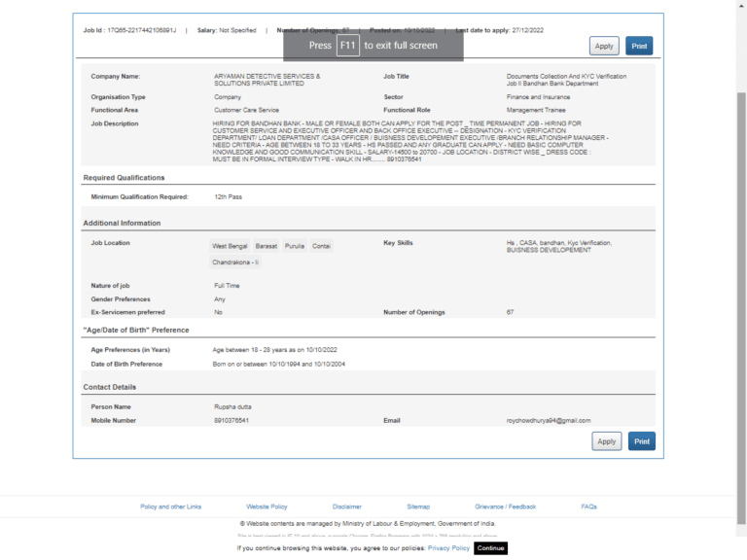Screen dimensions: 747x560
Task: Open the Disclaimer footer link
Action: 347,507
